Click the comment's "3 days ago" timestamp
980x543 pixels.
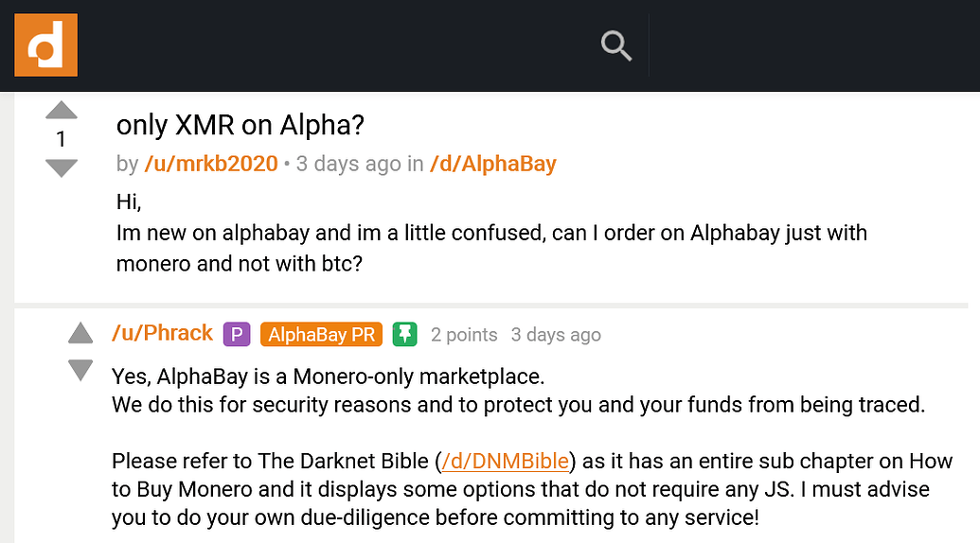pyautogui.click(x=556, y=335)
